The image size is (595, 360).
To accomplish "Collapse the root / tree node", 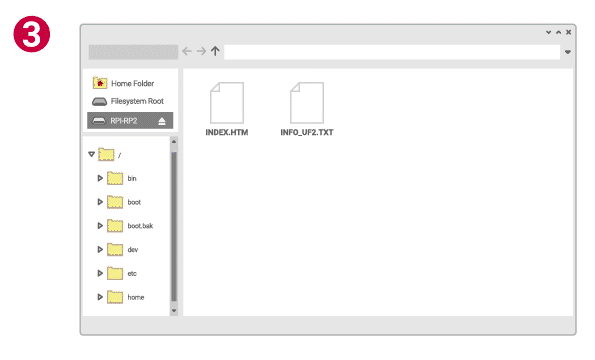I will click(x=91, y=154).
